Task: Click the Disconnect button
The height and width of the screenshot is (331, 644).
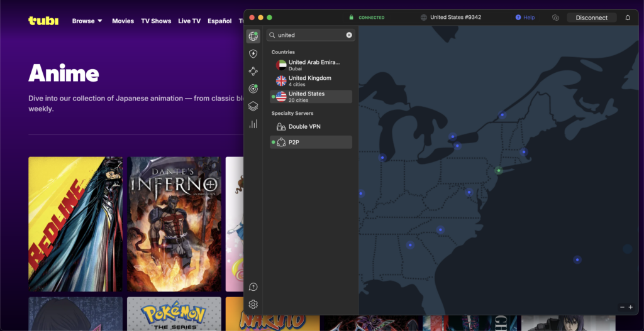Action: pyautogui.click(x=591, y=18)
